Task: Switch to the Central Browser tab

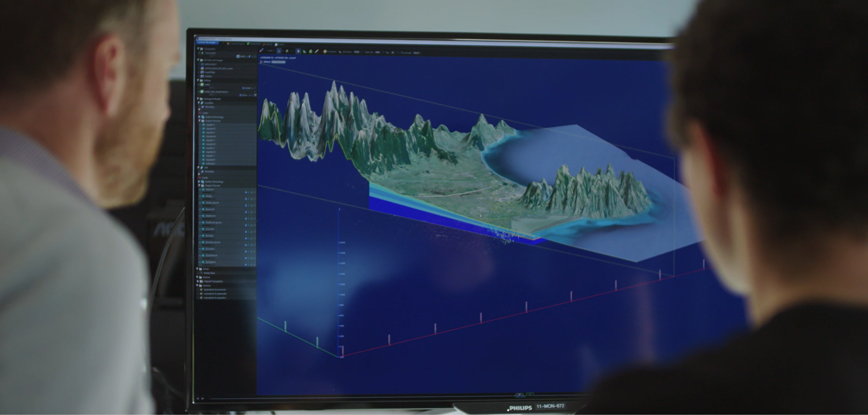Action: 207,42
